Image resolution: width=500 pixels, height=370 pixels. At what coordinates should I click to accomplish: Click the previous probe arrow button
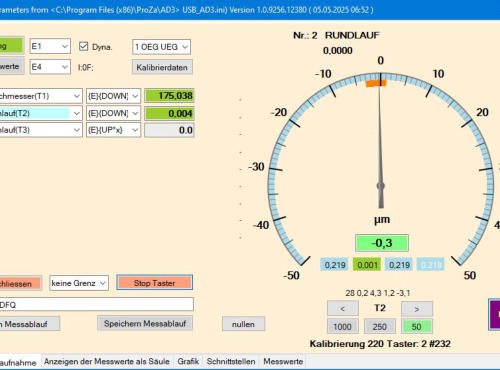point(343,308)
